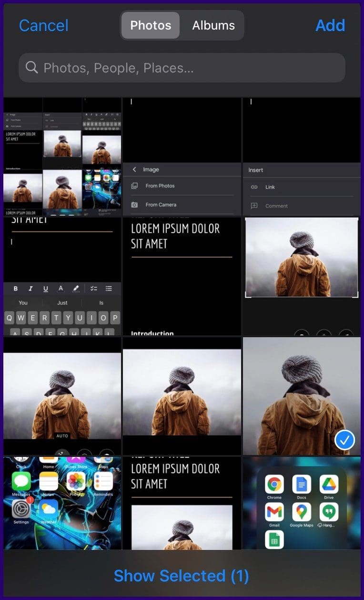Select screenshot with keyboard and formatting bar
This screenshot has width=364, height=600.
[x=62, y=277]
